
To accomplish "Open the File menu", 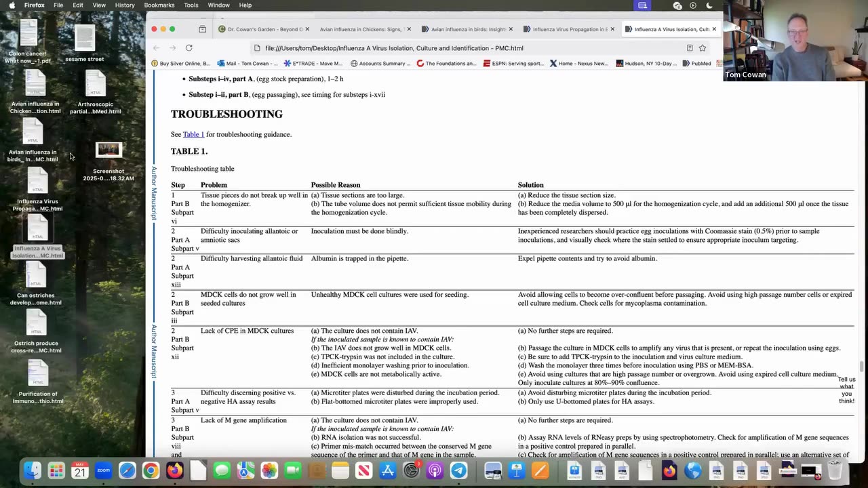I will [x=58, y=5].
